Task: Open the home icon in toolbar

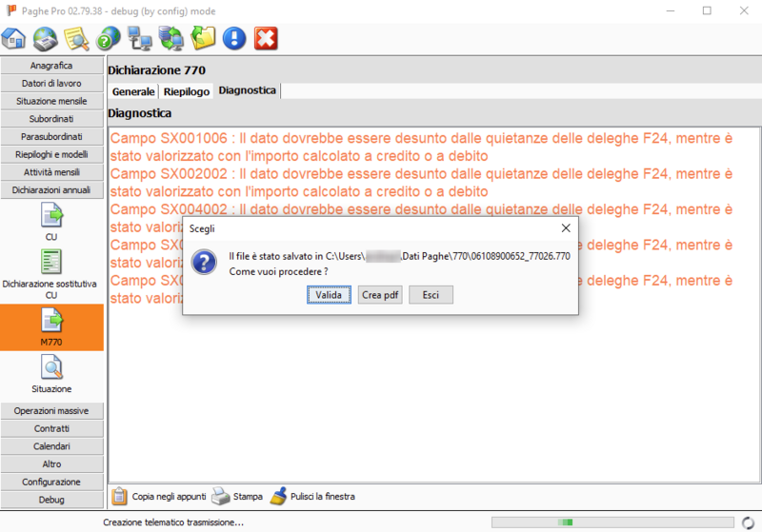Action: 13,39
